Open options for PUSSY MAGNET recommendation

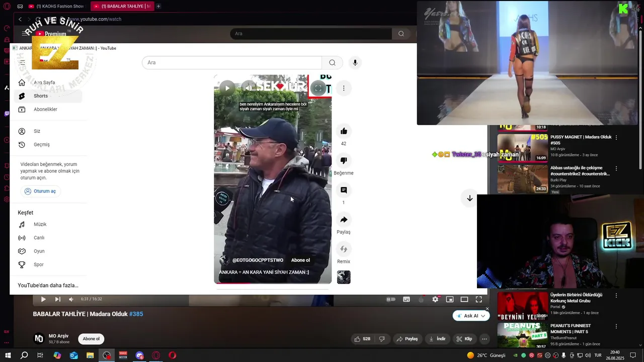(x=616, y=137)
